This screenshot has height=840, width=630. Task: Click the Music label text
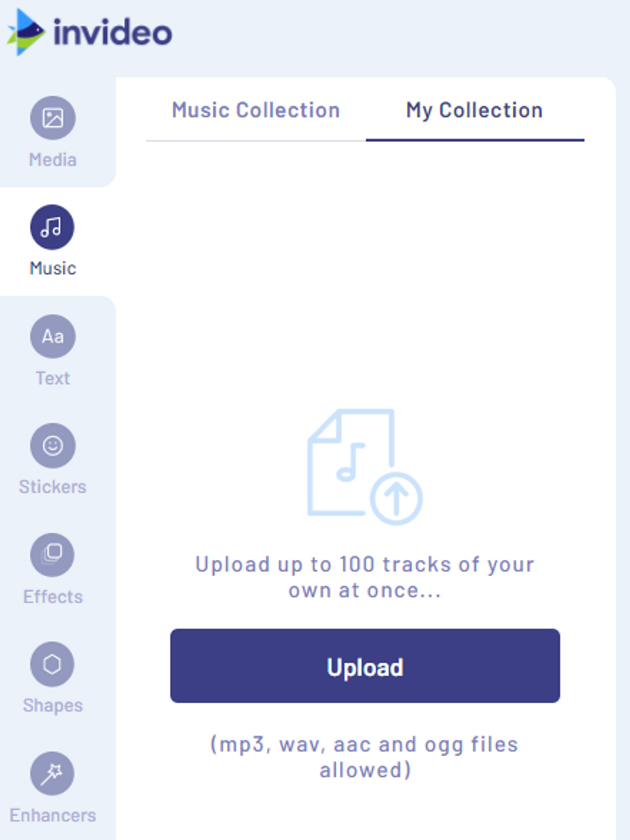52,268
